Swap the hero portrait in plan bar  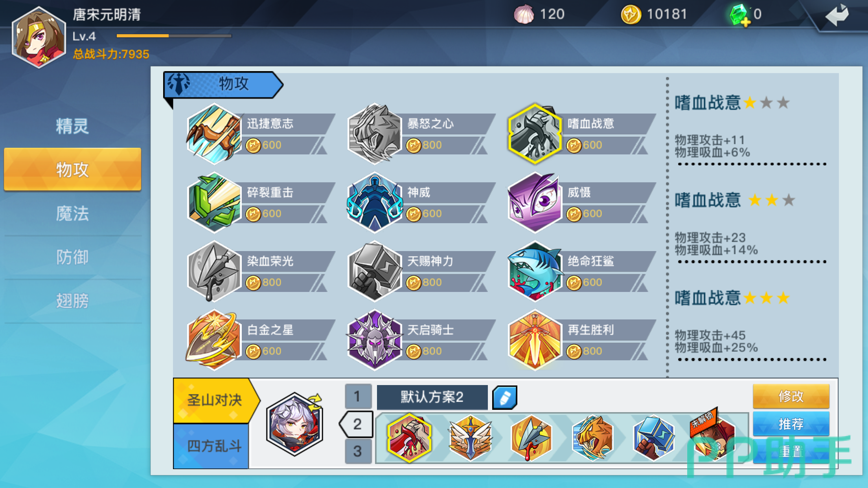295,424
